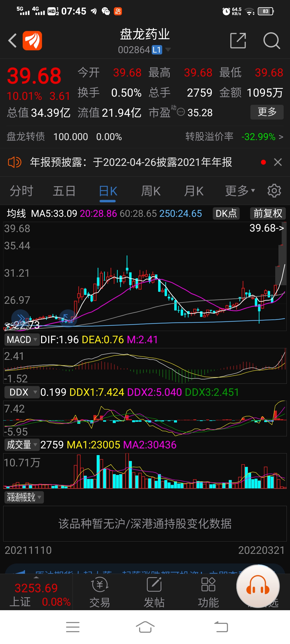This screenshot has width=290, height=644.
Task: Select the 日K tab
Action: [x=108, y=192]
